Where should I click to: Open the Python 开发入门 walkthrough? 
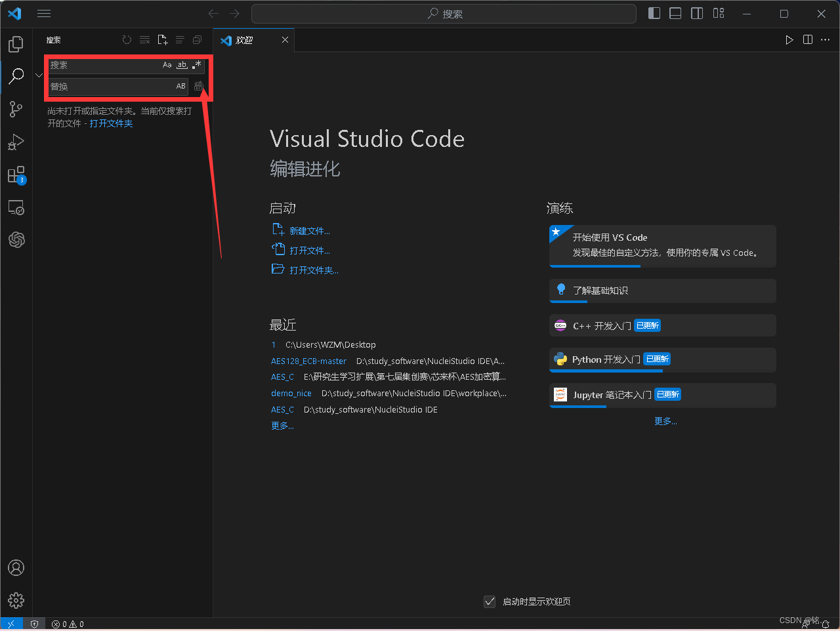click(x=663, y=359)
